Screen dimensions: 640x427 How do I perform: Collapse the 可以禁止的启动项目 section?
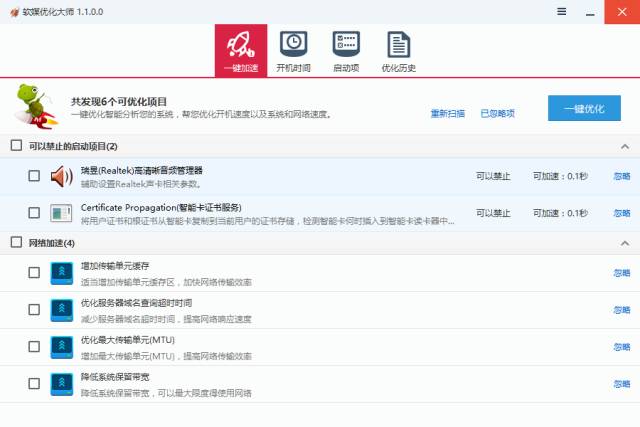pyautogui.click(x=624, y=146)
